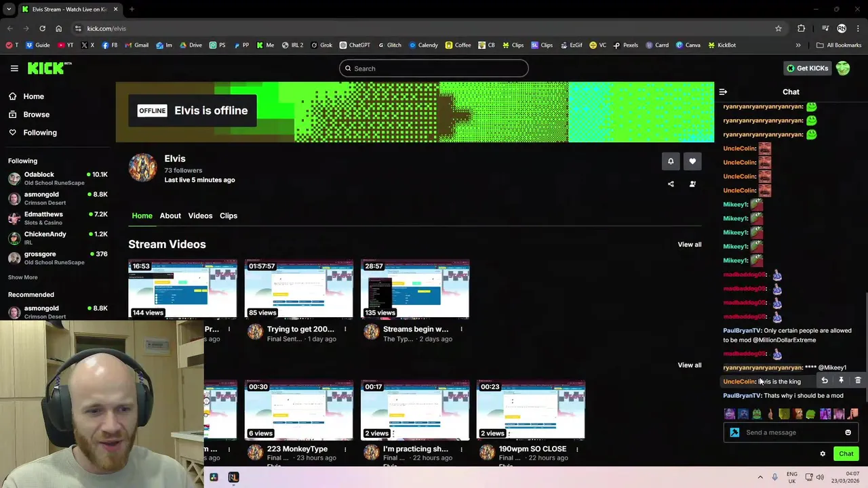Click the KICK logo
Screen dimensions: 868x488
(x=50, y=68)
